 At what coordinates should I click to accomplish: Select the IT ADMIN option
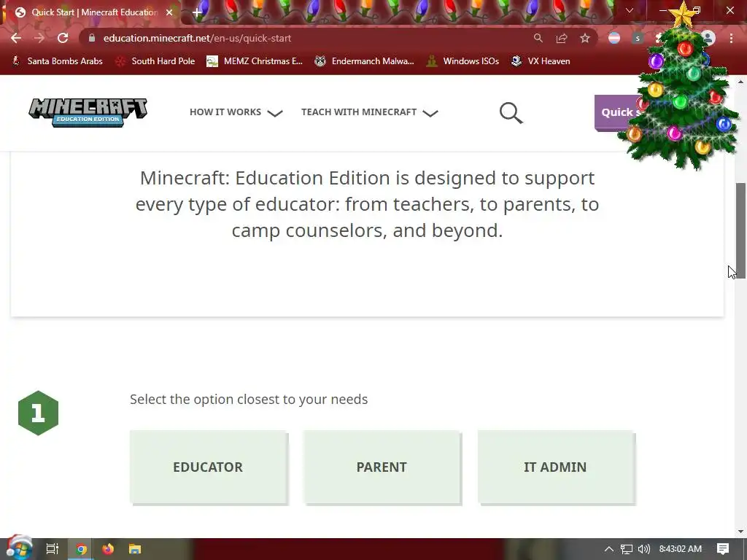(555, 467)
